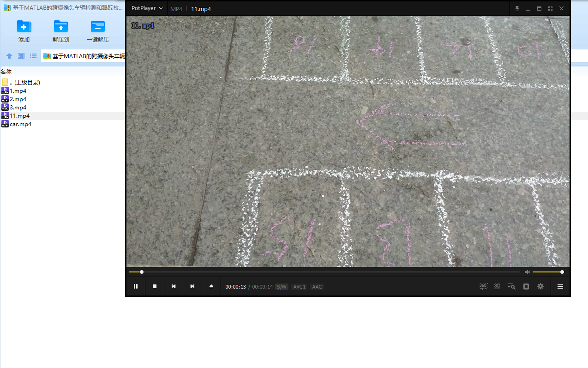Click the total duration 00:00:14 display

point(263,287)
